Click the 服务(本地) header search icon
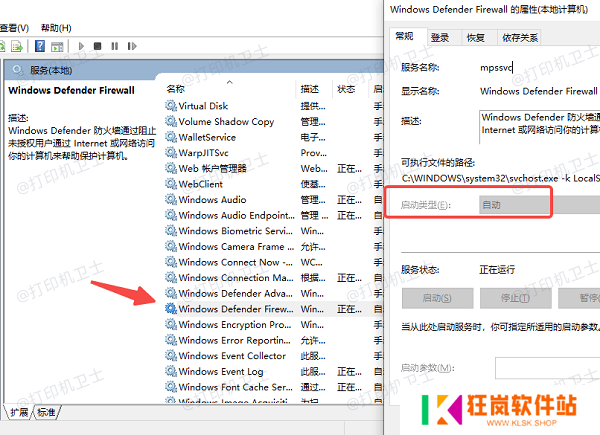 (17, 70)
